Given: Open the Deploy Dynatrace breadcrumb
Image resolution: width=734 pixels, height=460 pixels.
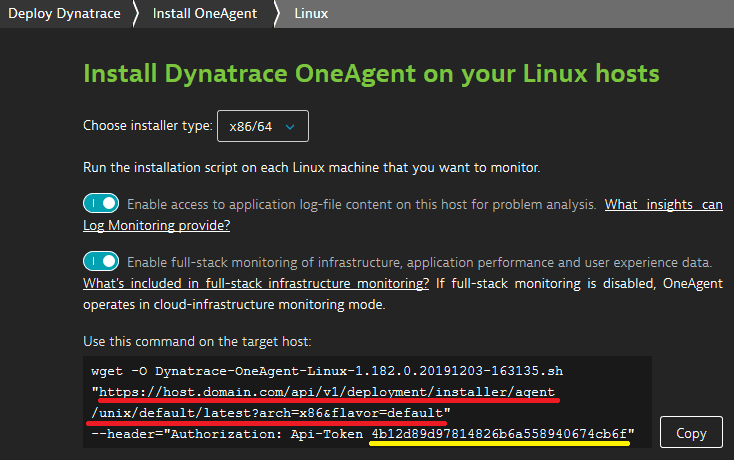Looking at the screenshot, I should [x=65, y=14].
